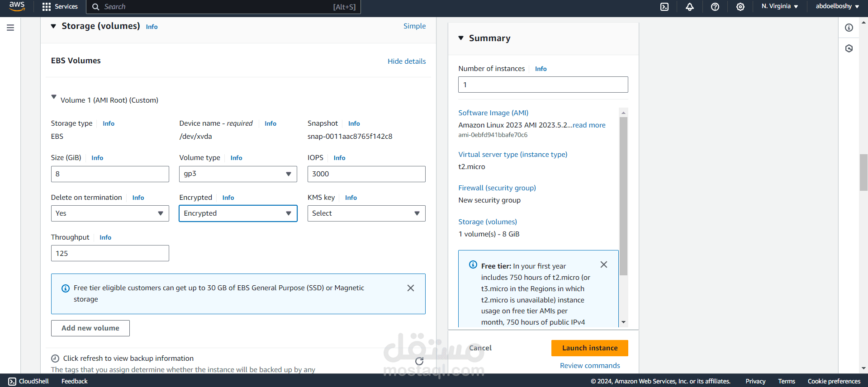The height and width of the screenshot is (387, 868).
Task: Click the search magnifier icon
Action: (95, 7)
